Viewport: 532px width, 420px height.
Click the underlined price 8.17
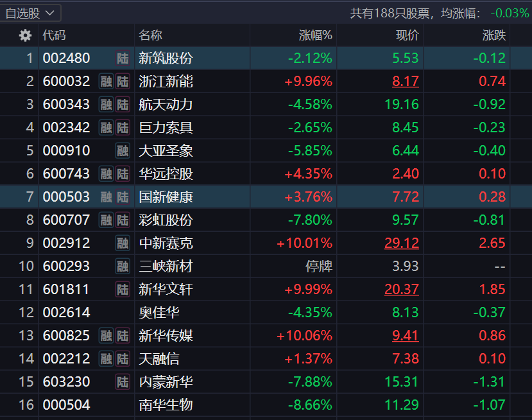(x=406, y=82)
